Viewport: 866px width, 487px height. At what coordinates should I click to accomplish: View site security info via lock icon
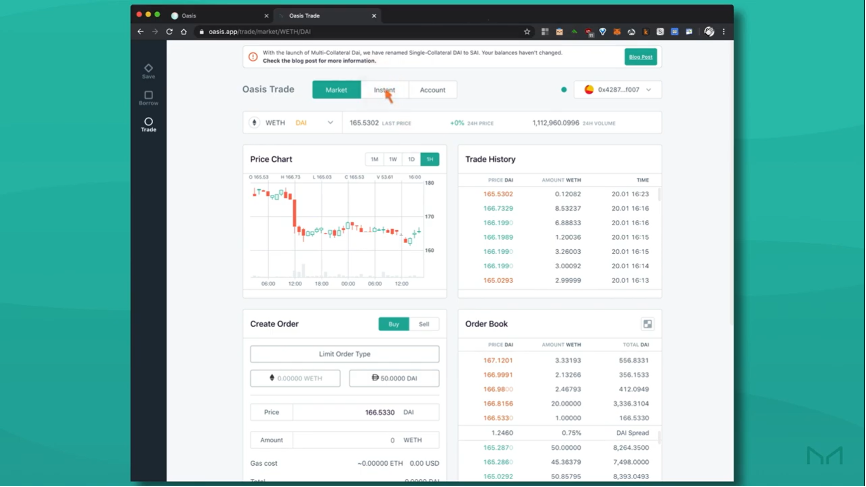coord(202,31)
